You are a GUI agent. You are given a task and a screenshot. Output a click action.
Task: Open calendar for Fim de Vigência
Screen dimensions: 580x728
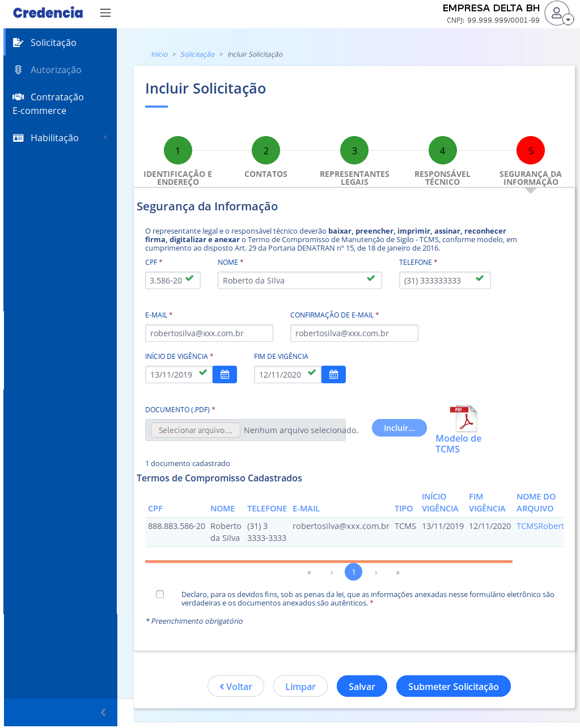(333, 375)
